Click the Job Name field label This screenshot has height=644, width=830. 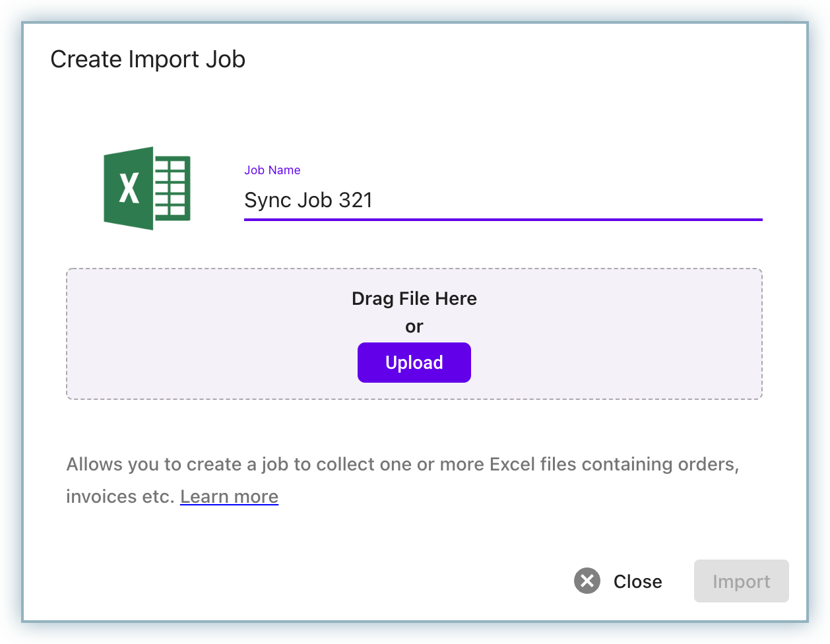pyautogui.click(x=272, y=170)
